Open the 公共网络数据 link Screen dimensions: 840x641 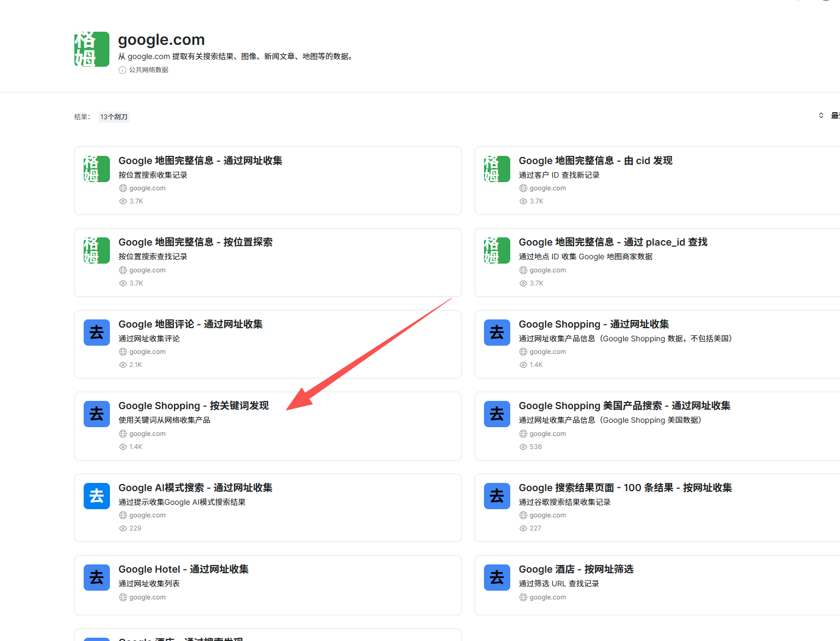coord(148,69)
